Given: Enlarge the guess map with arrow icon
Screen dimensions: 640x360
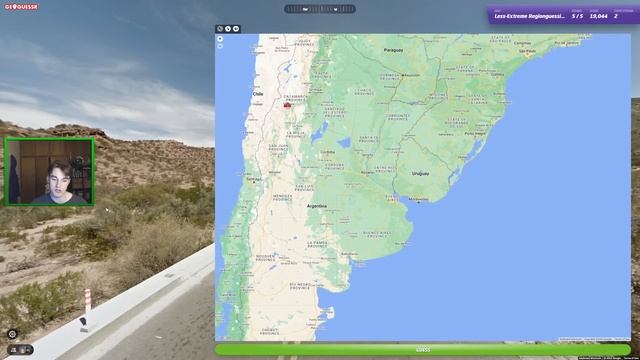Looking at the screenshot, I should (228, 29).
